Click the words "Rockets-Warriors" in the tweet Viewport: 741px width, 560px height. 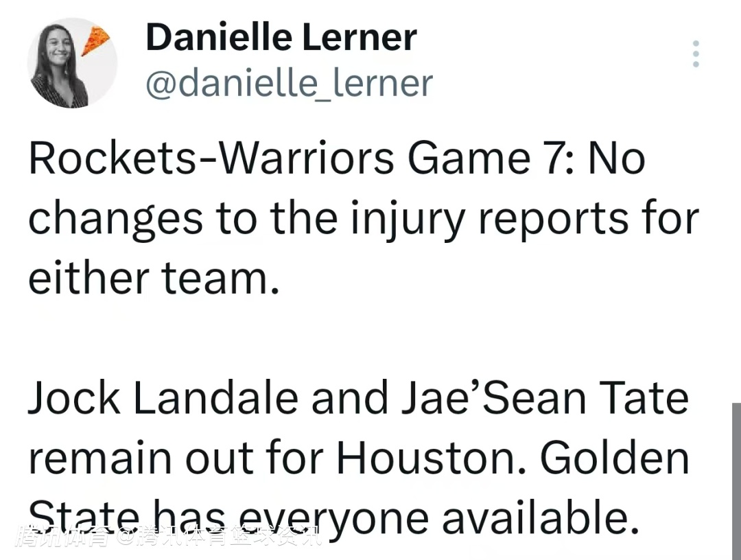(x=211, y=159)
